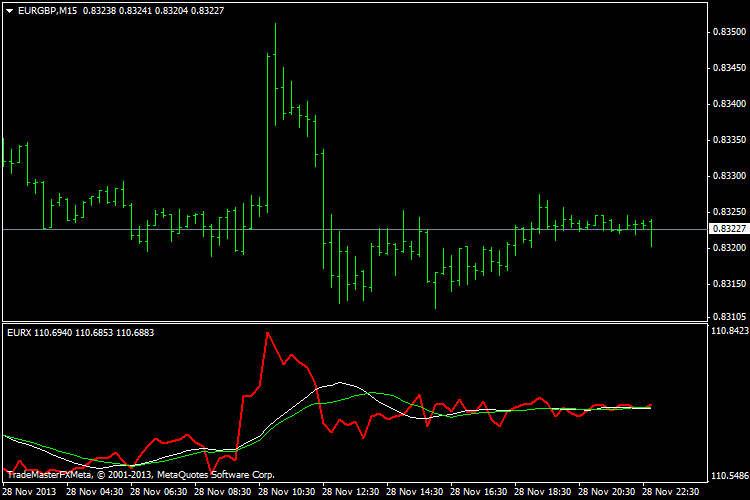
Task: Click the peak of the white indicator line
Action: click(x=345, y=382)
